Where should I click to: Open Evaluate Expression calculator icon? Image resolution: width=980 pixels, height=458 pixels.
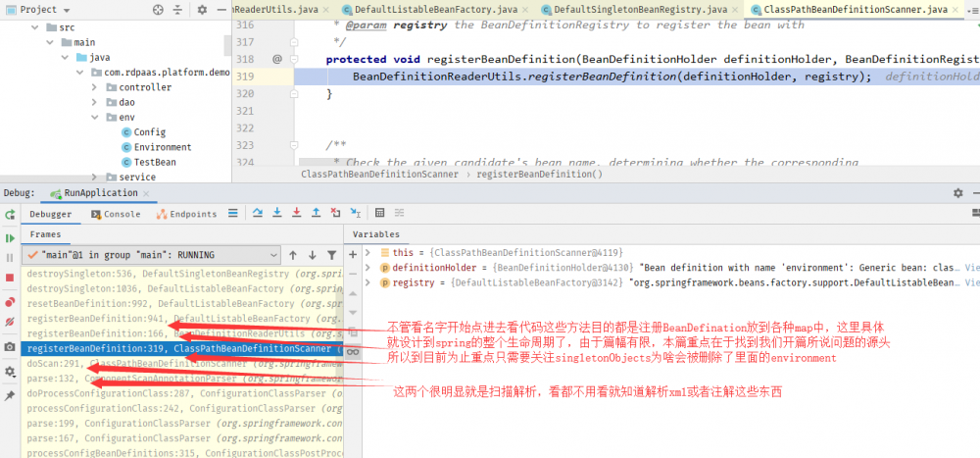point(379,213)
